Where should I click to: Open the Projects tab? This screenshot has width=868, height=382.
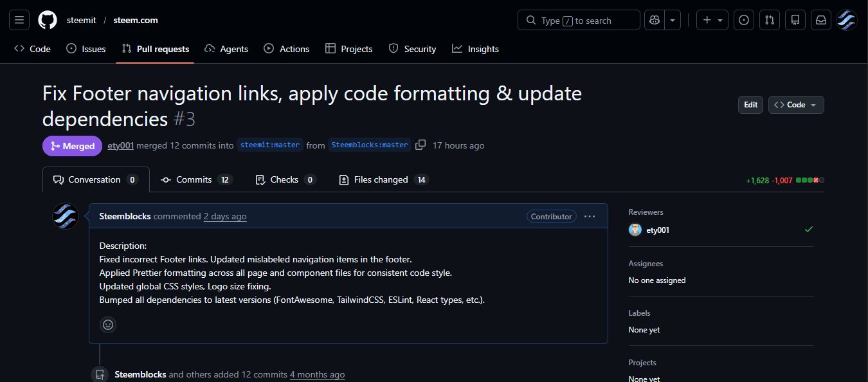pos(349,49)
